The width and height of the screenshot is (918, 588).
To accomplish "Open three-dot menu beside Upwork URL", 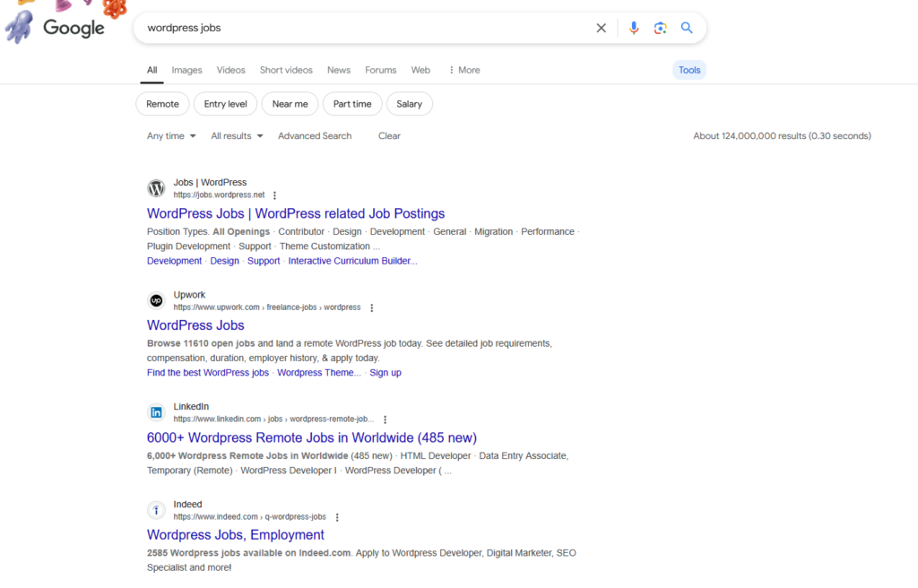I will coord(372,307).
